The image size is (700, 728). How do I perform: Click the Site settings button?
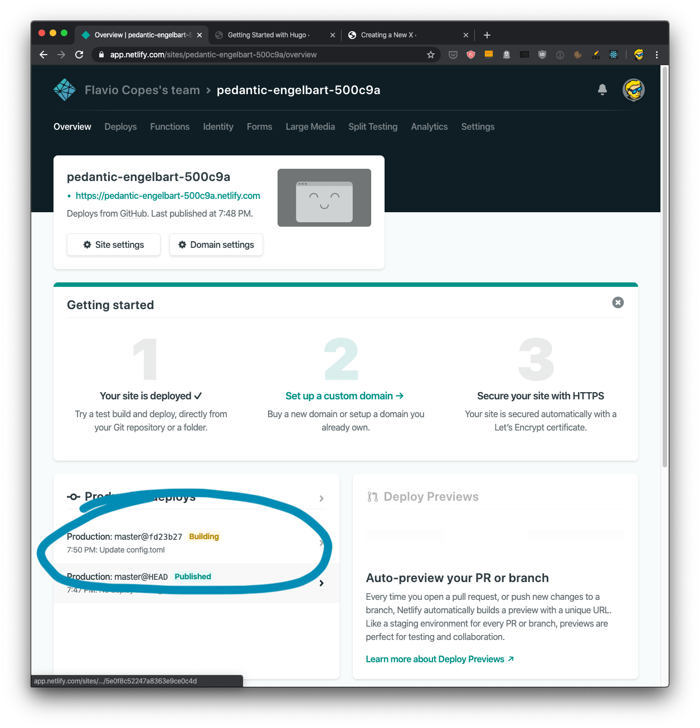(114, 245)
